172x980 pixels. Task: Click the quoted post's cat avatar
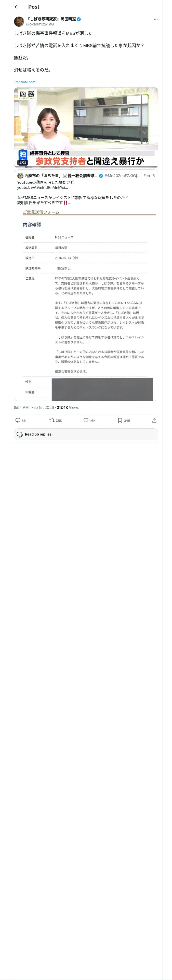click(x=20, y=176)
